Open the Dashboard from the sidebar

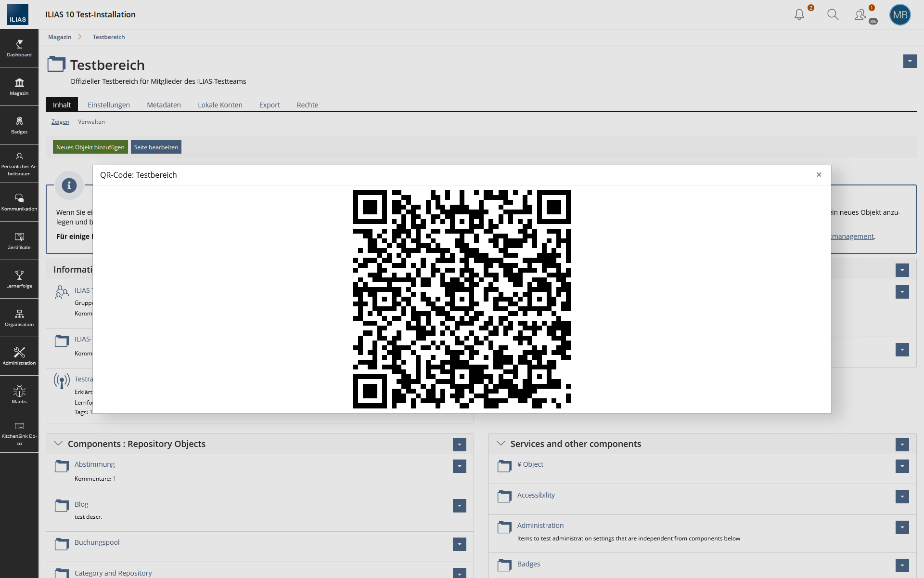coord(19,48)
